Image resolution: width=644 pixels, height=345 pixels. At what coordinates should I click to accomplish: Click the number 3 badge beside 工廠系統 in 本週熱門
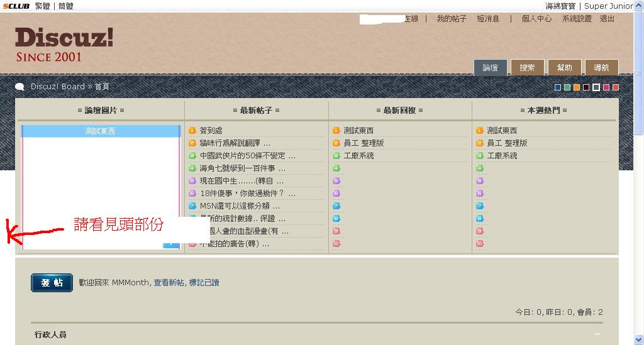(480, 156)
